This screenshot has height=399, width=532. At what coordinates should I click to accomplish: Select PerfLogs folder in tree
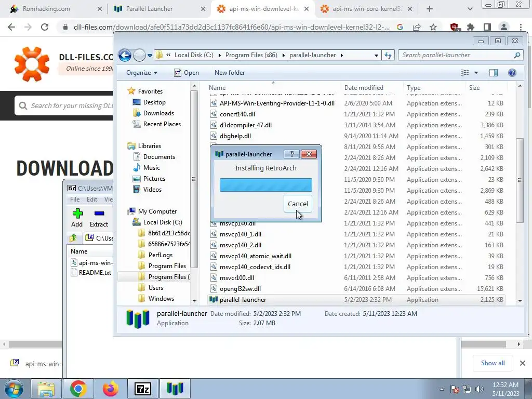155,255
